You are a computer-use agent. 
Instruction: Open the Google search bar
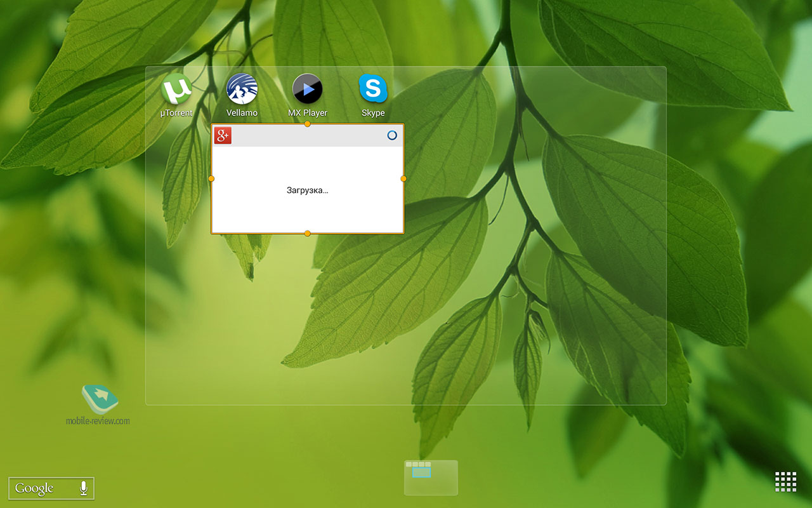(x=51, y=488)
